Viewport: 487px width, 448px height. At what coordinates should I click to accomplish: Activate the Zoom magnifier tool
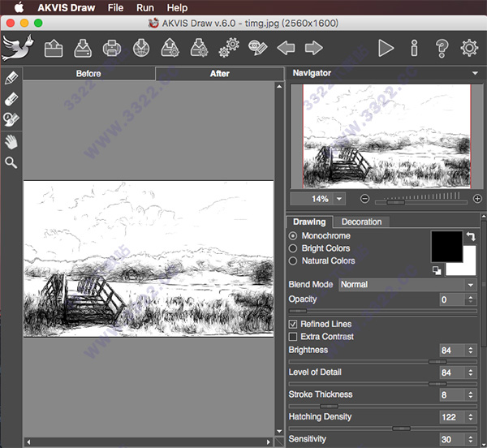(x=11, y=162)
